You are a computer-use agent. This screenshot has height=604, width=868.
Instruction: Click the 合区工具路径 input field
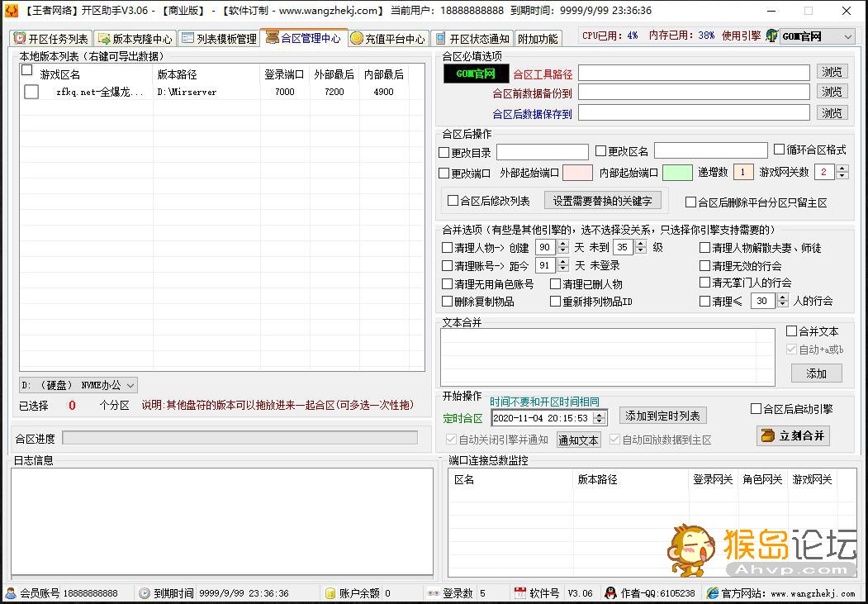click(695, 73)
